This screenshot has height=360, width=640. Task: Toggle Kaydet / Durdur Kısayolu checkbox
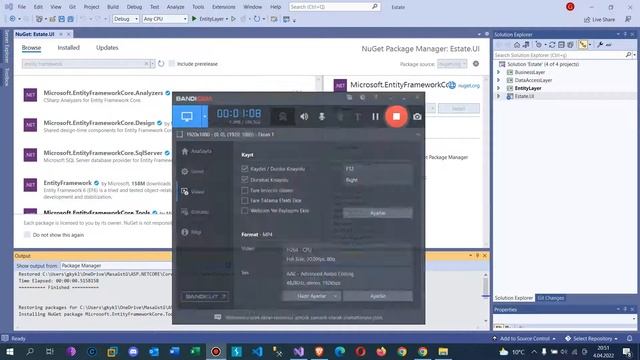244,169
